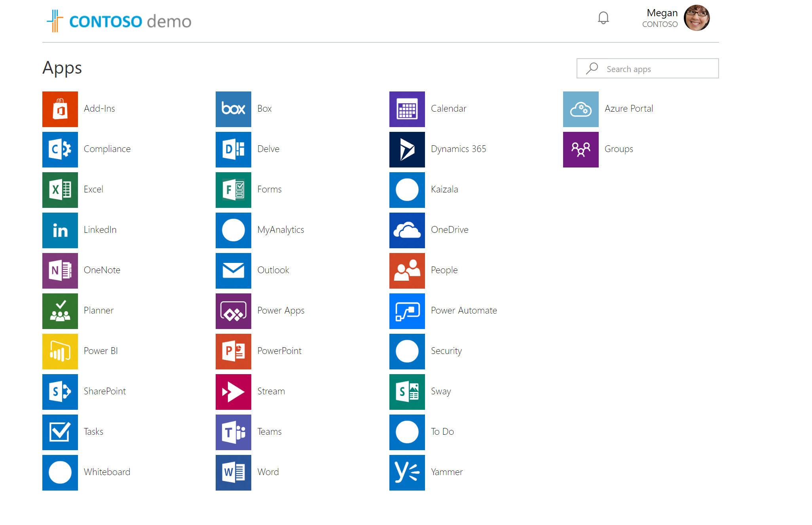812x525 pixels.
Task: Open the Power Automate icon
Action: click(x=407, y=311)
